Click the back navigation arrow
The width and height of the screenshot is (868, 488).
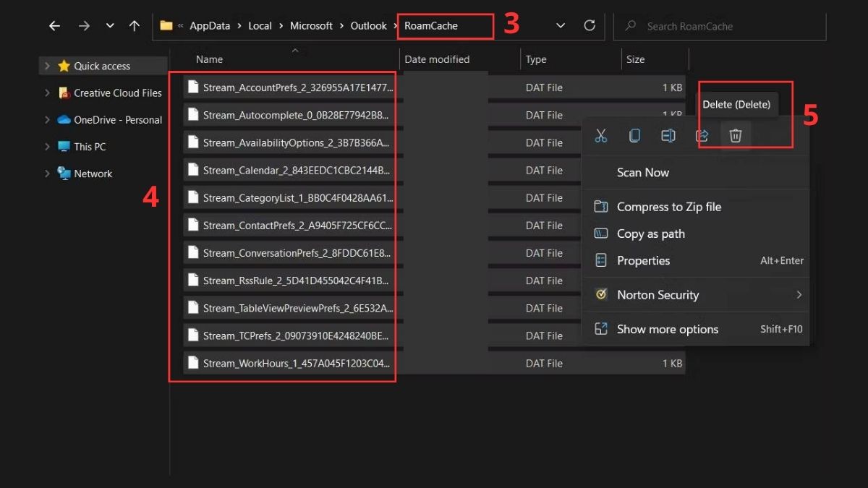coord(54,25)
